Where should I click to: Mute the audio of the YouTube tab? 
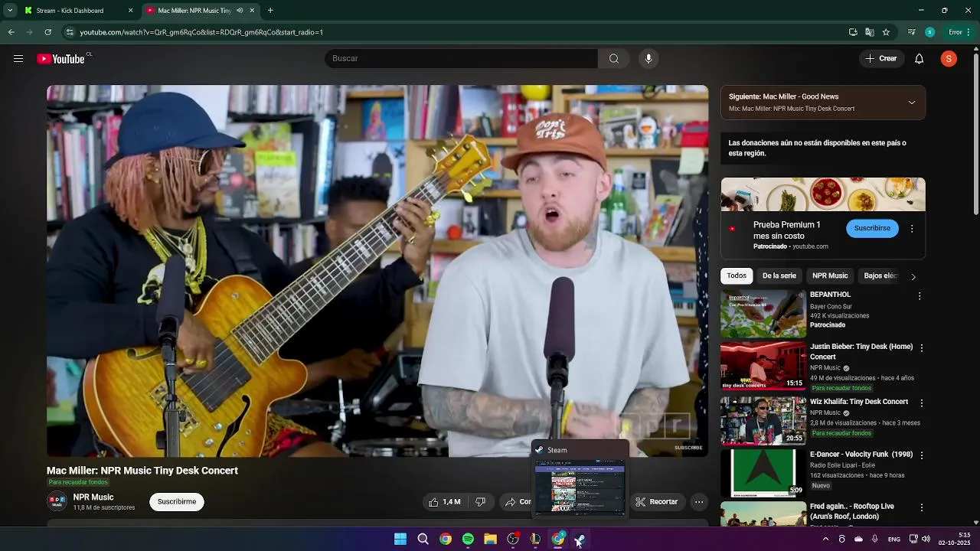point(240,11)
